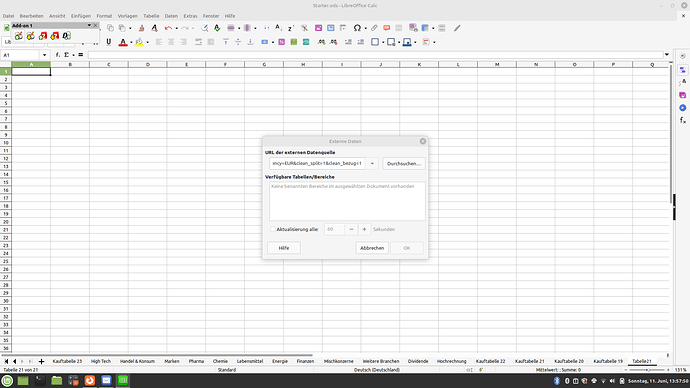Open the Name Box dropdown arrow

click(x=44, y=55)
